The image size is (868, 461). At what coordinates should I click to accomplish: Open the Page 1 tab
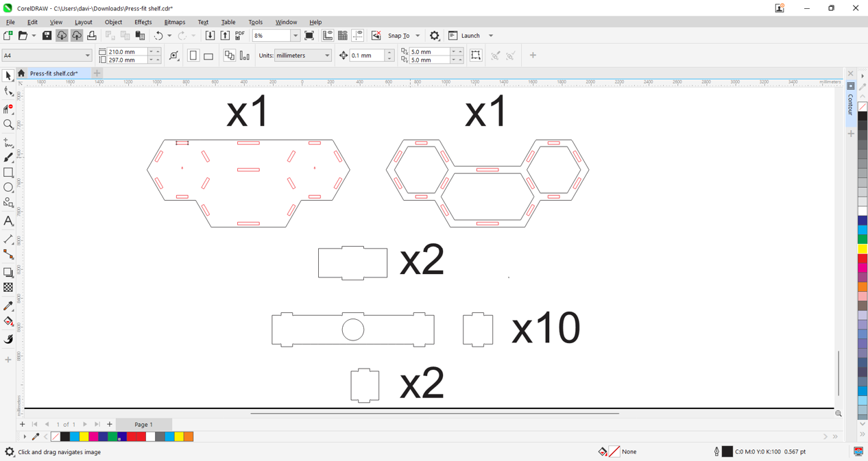[143, 425]
